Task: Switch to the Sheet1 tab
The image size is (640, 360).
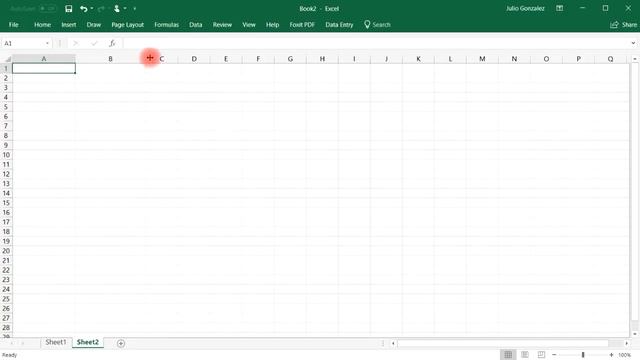Action: pos(56,342)
